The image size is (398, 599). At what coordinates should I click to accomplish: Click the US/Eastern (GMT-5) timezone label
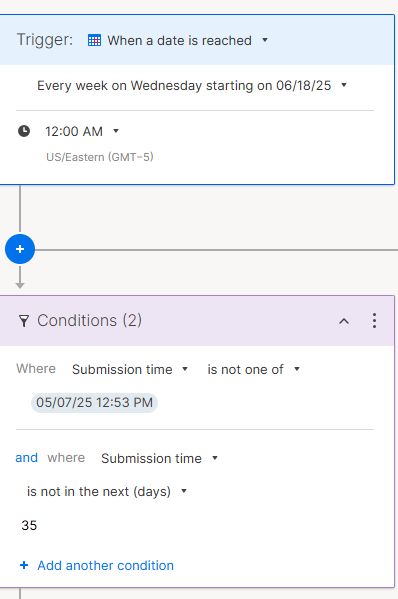(100, 157)
